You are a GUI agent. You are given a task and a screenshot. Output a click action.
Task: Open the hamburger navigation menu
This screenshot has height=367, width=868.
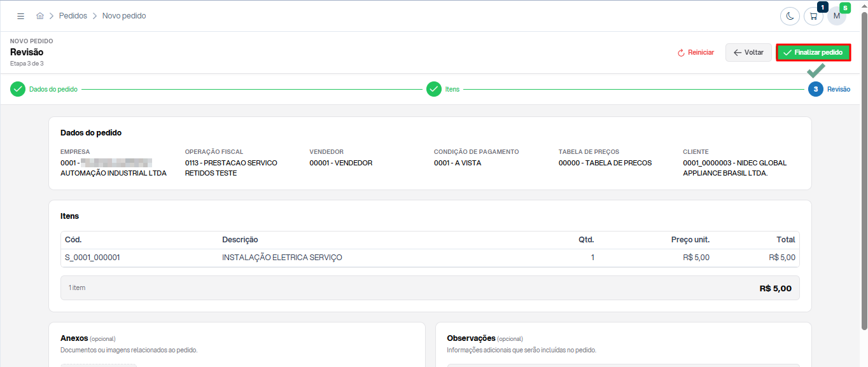(20, 16)
